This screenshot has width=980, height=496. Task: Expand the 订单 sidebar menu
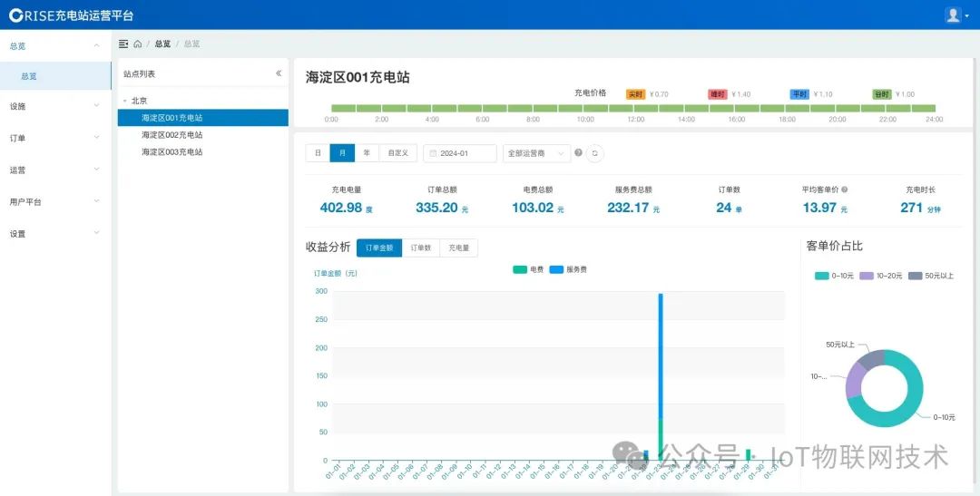[x=55, y=138]
